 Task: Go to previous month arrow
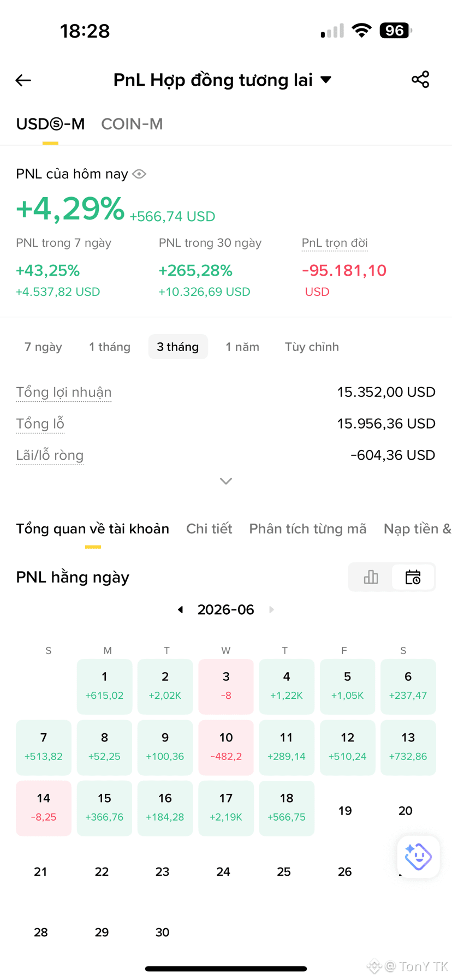coord(180,609)
